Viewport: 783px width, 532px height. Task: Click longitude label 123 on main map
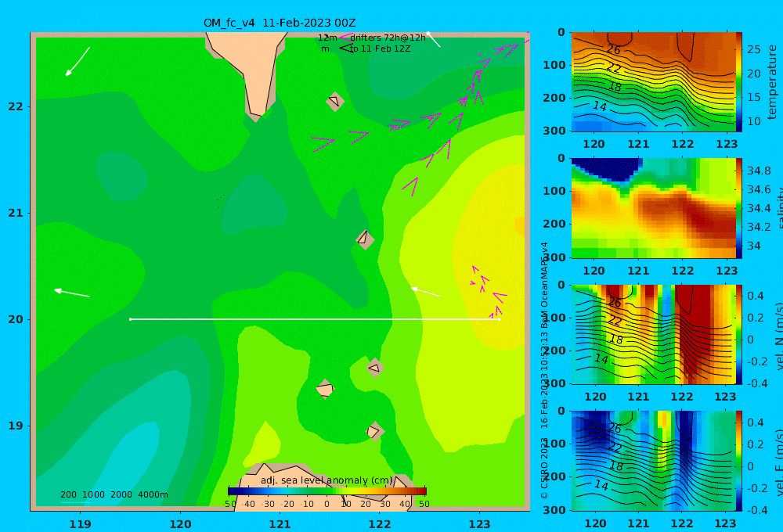coord(480,524)
